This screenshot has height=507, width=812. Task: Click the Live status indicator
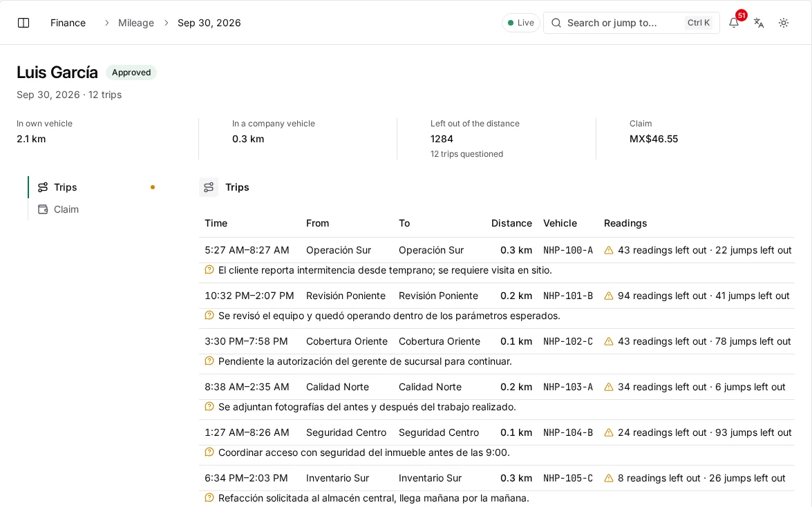(521, 23)
